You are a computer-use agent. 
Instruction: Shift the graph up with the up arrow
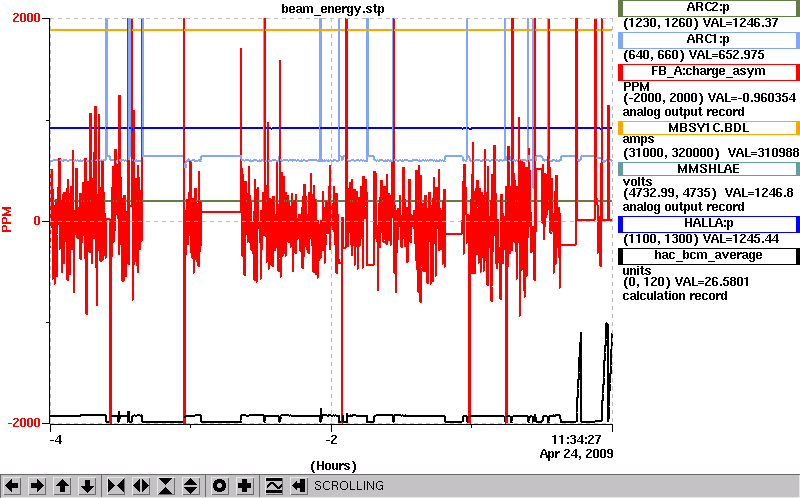click(62, 486)
